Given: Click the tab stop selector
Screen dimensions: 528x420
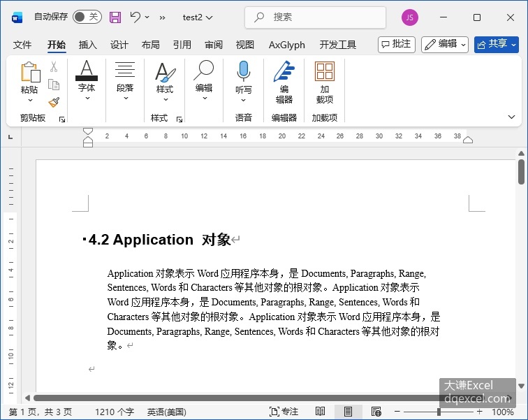Looking at the screenshot, I should tap(10, 137).
